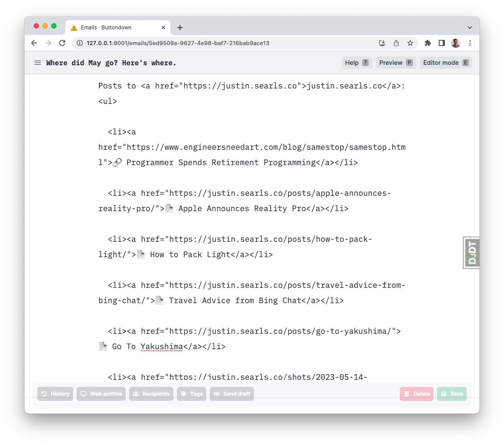
Task: Open the Extensions puzzle-piece menu
Action: [427, 43]
